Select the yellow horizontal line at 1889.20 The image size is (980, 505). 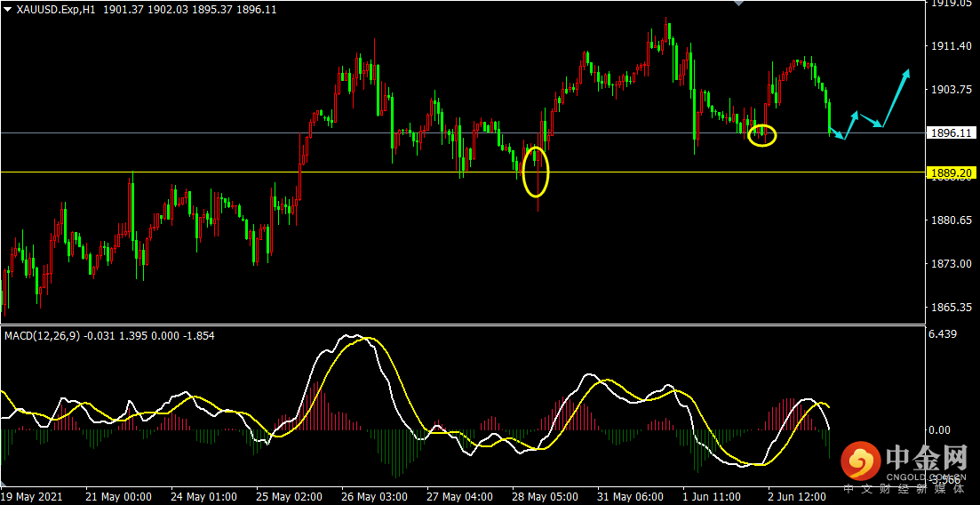[x=462, y=172]
